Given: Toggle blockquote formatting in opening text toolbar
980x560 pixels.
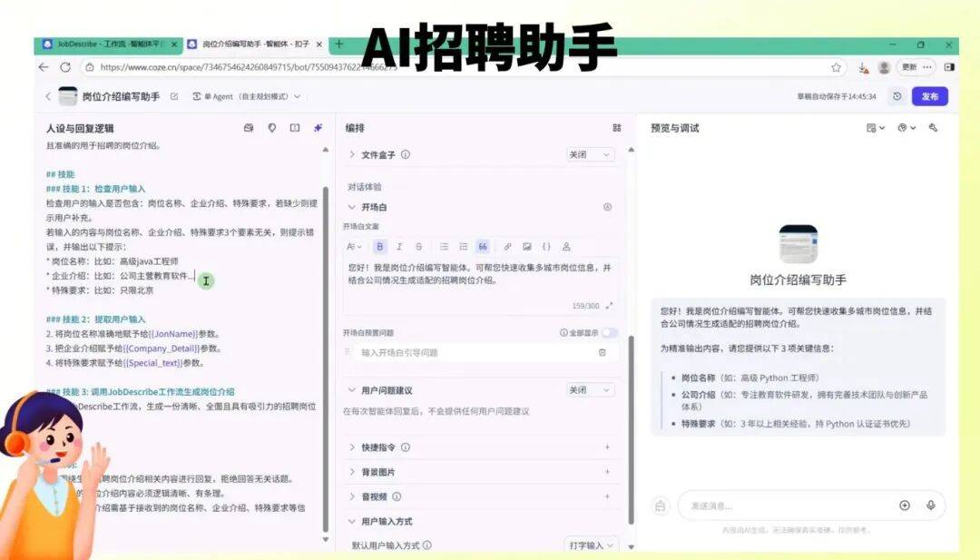Looking at the screenshot, I should 483,246.
